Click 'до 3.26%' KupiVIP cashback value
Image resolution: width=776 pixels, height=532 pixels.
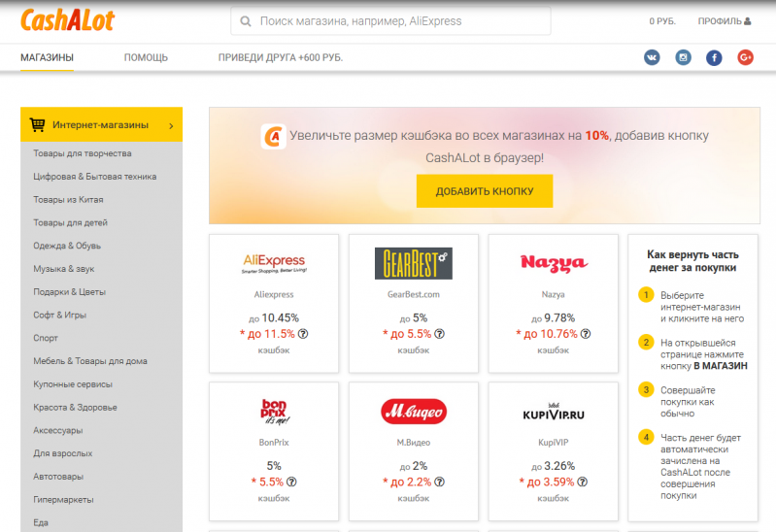[554, 466]
